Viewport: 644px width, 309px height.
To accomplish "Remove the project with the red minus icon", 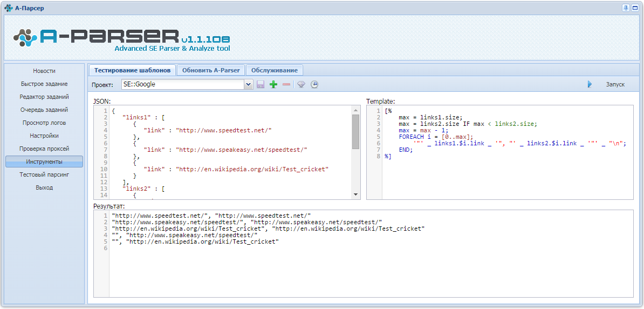I will click(286, 84).
